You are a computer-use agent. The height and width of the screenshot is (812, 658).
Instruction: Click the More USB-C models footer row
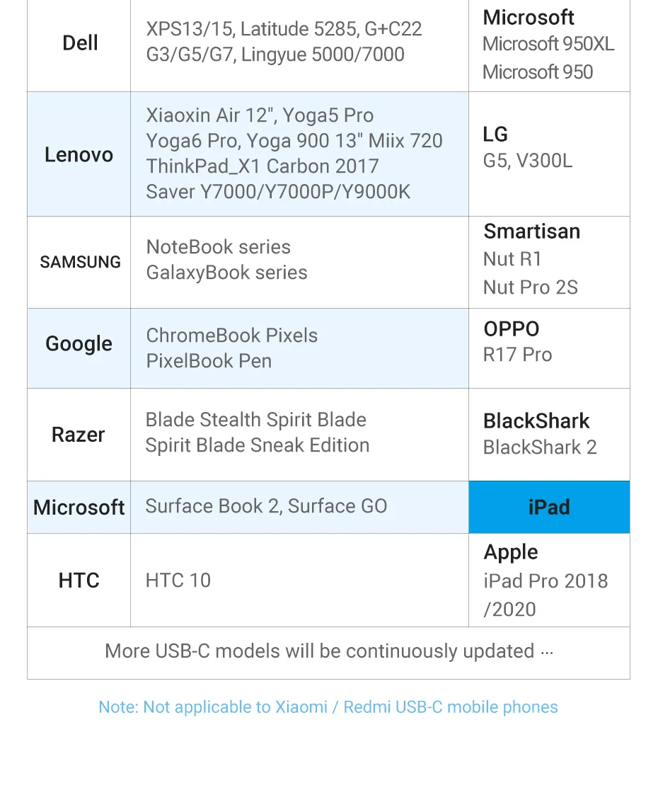click(328, 651)
